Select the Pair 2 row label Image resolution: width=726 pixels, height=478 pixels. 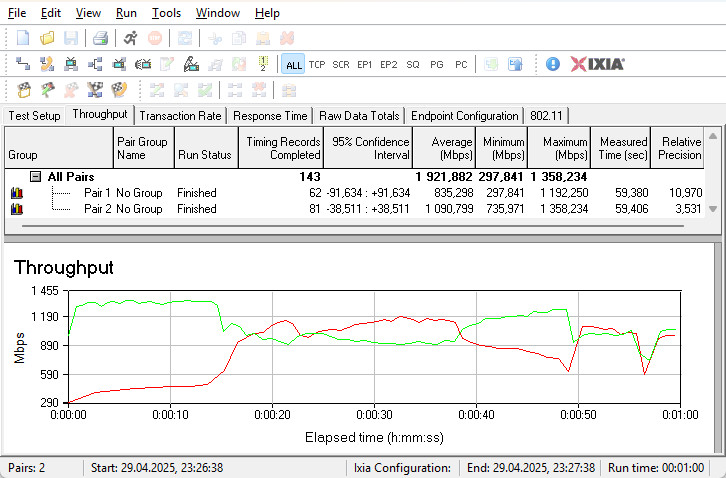[x=98, y=209]
